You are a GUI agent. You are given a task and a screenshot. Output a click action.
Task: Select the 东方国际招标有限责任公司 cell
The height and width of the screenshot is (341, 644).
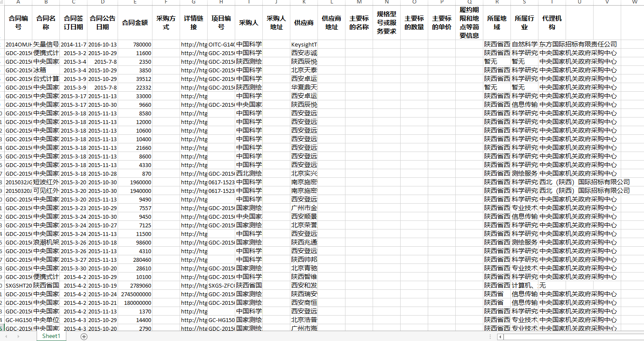[578, 44]
